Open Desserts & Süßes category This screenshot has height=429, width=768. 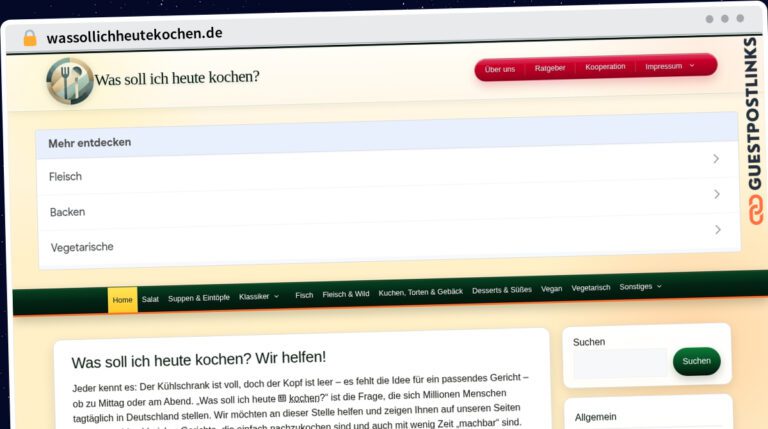click(502, 290)
